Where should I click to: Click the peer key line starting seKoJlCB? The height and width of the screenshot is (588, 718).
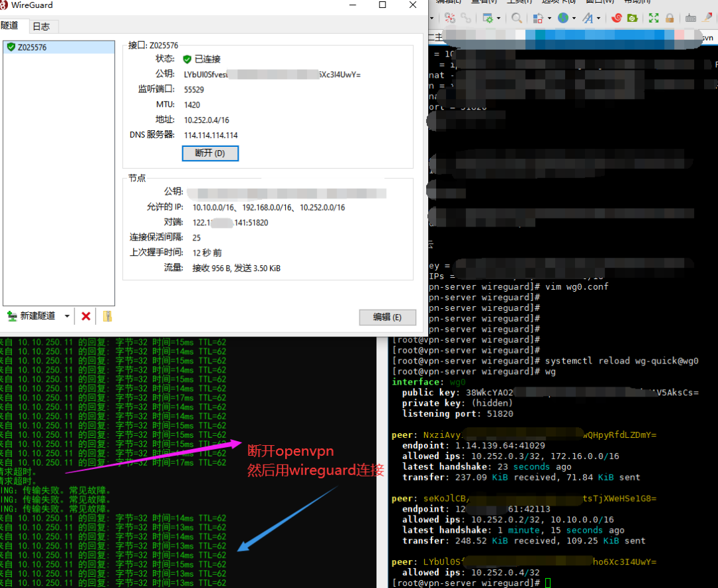(524, 499)
